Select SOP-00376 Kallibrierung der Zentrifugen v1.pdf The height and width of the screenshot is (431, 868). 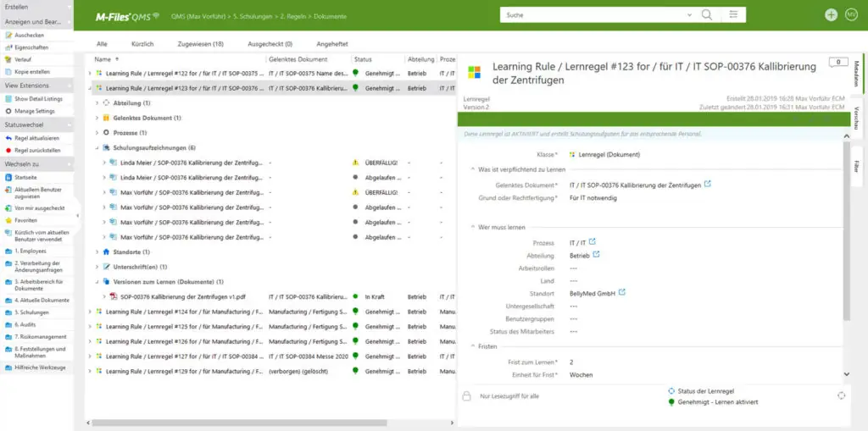coord(183,296)
